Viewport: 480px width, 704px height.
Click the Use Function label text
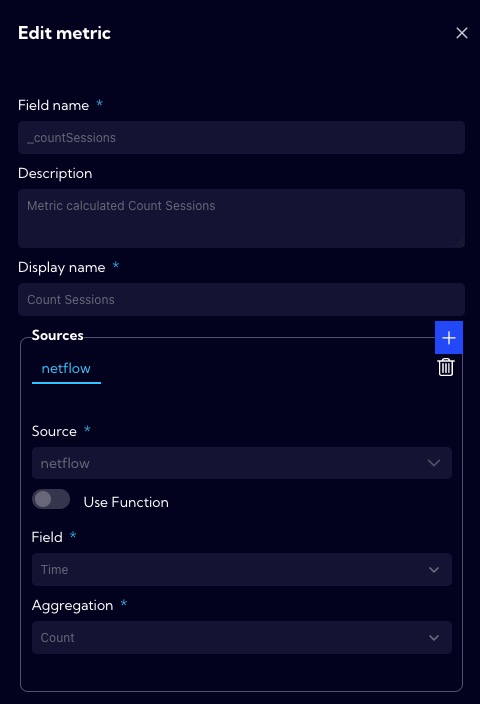pyautogui.click(x=126, y=502)
